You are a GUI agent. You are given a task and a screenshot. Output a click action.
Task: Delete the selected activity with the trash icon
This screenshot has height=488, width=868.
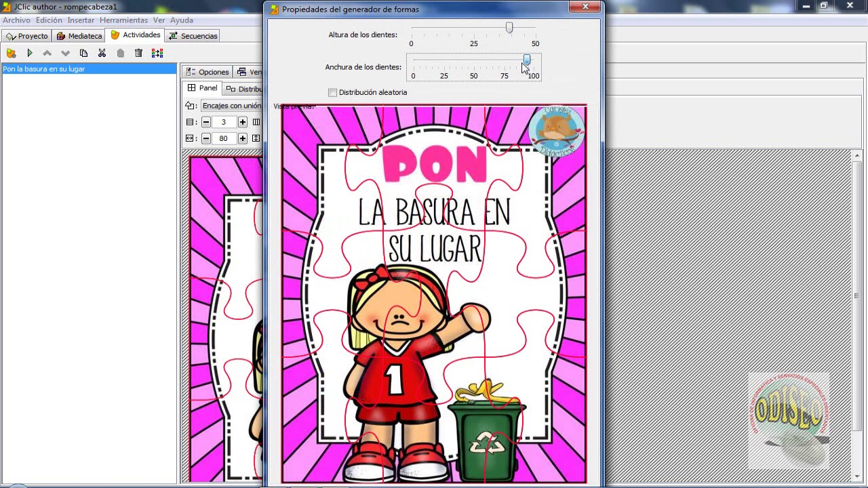(x=138, y=53)
